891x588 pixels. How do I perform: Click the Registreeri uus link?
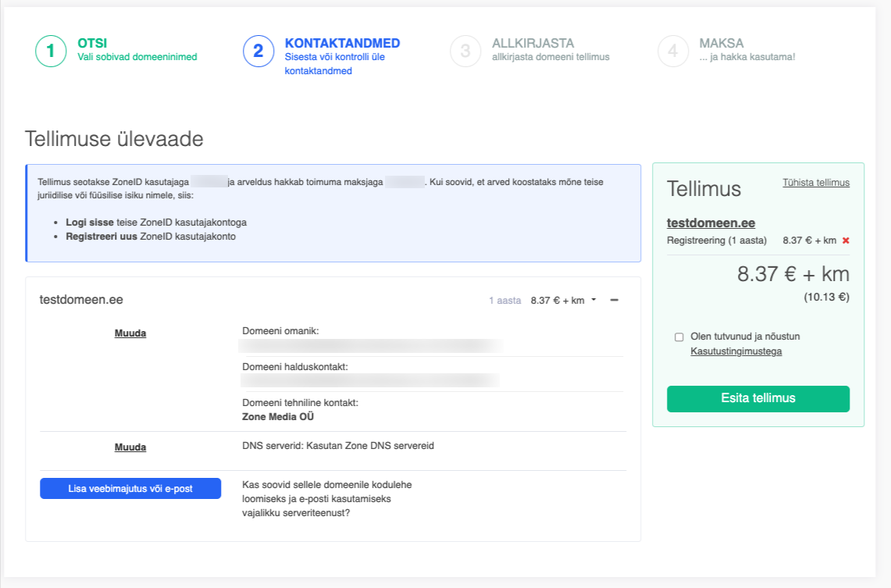[x=101, y=237]
